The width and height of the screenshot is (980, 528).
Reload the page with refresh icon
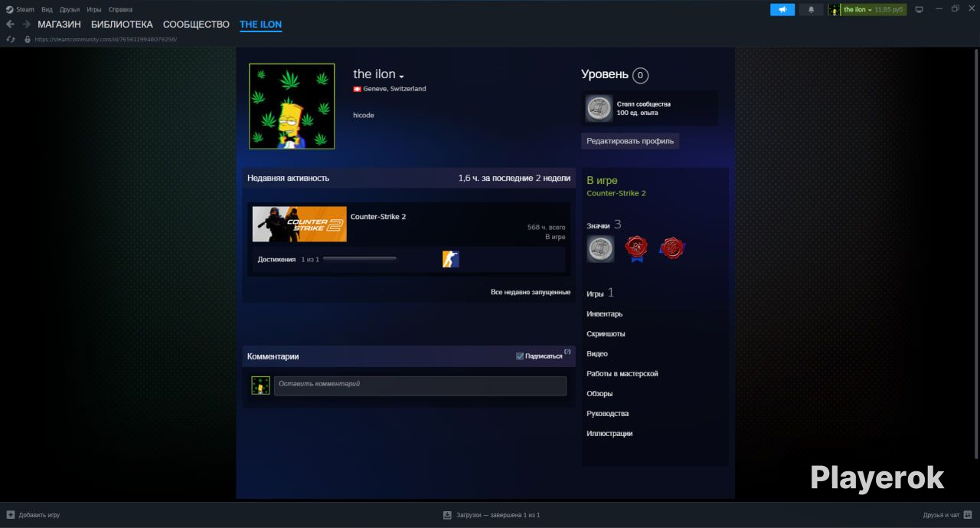[x=11, y=39]
